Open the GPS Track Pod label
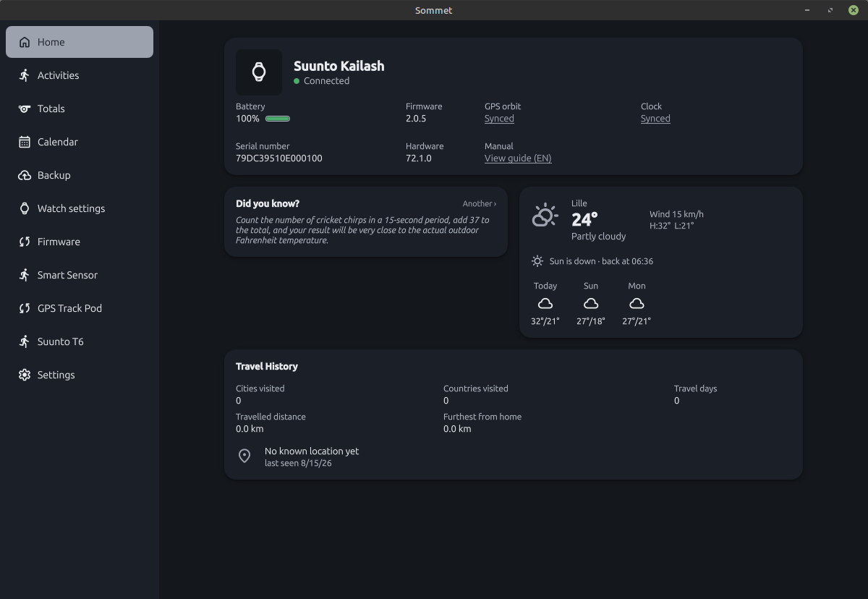This screenshot has width=868, height=599. pos(69,308)
